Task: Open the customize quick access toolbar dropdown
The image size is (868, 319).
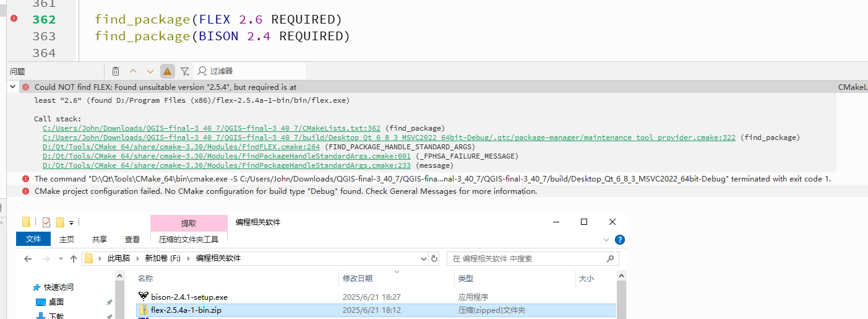Action: click(72, 222)
